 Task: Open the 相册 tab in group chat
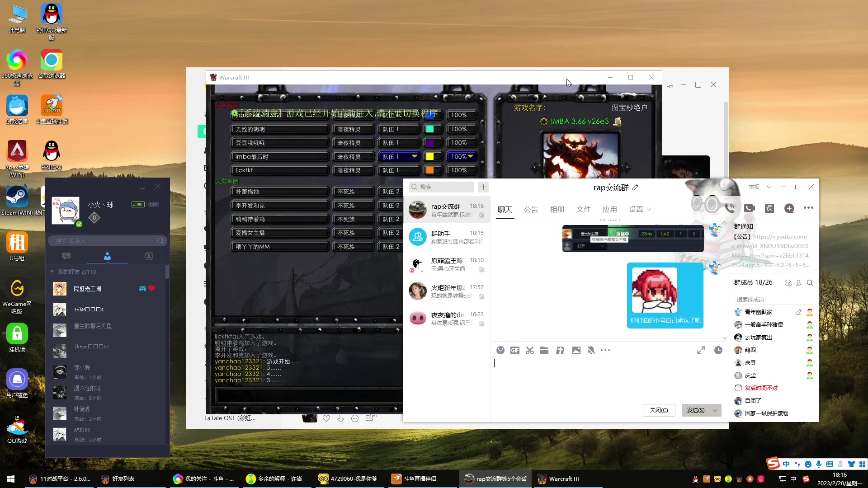click(557, 209)
